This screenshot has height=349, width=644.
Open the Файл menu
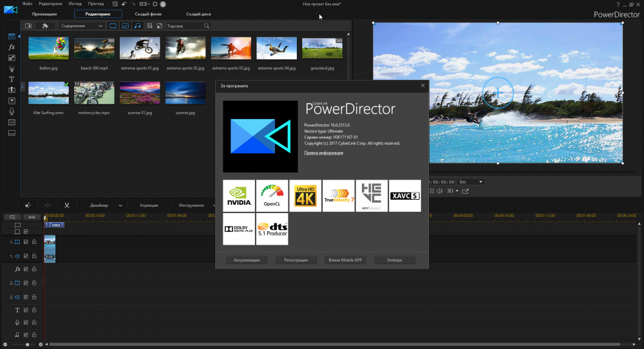click(x=27, y=4)
